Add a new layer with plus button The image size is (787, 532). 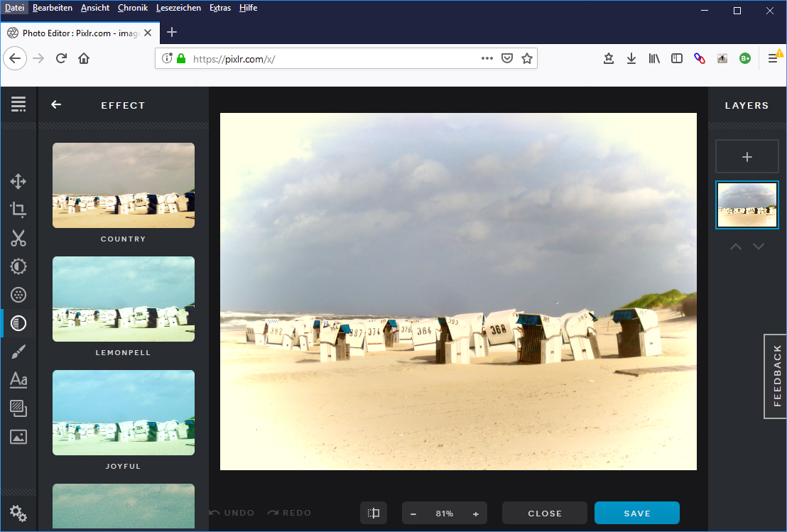(x=747, y=157)
